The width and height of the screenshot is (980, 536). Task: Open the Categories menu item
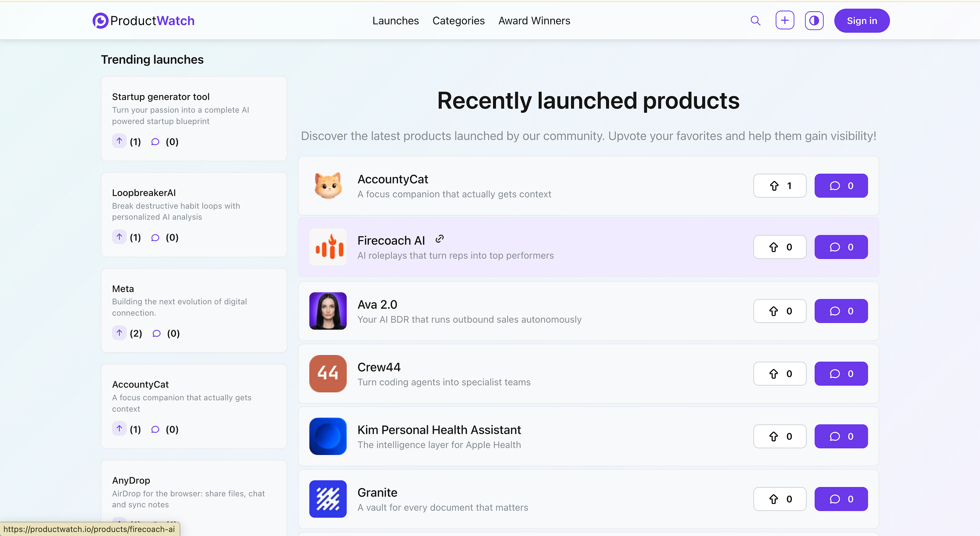(x=458, y=20)
